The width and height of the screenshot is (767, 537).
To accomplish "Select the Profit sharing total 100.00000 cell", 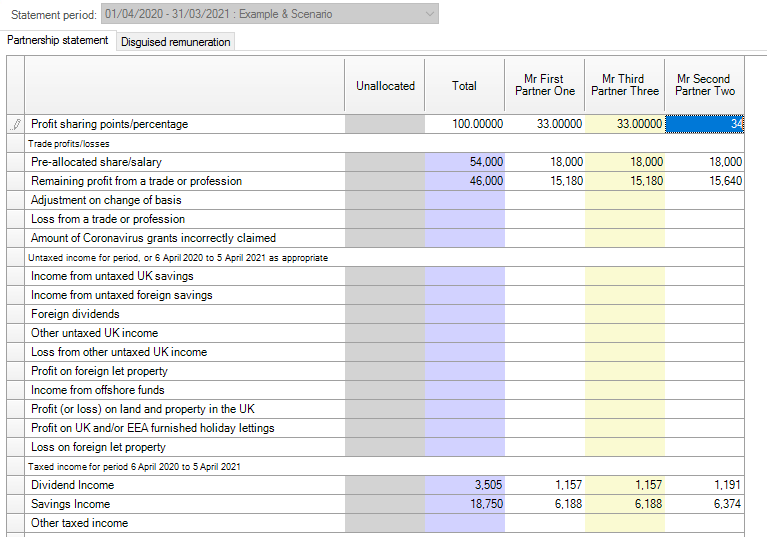I will [x=465, y=124].
